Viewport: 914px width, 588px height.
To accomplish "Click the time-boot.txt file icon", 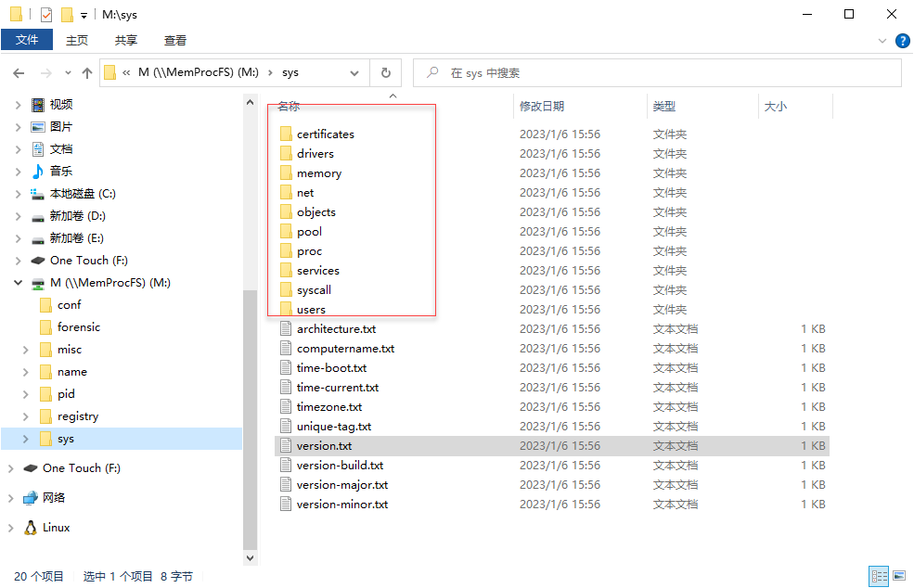I will 286,367.
